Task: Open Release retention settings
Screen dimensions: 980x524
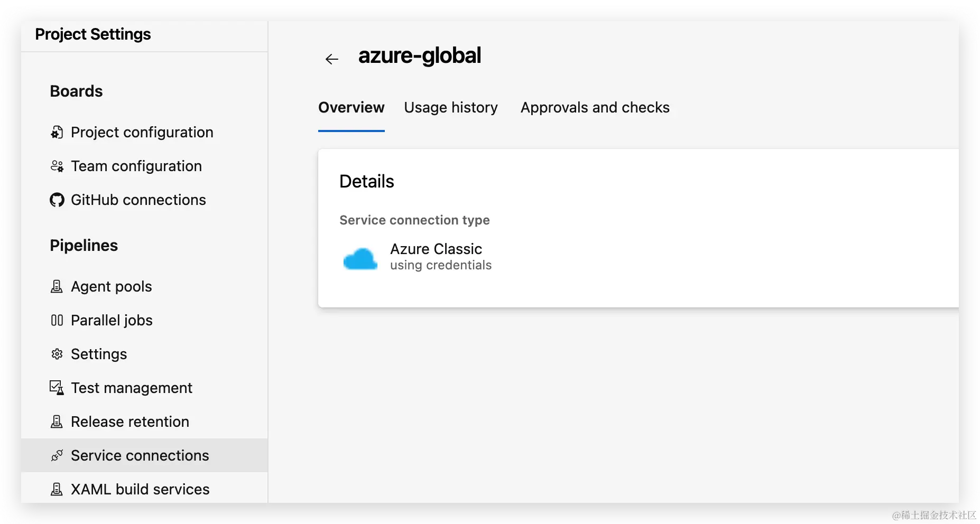Action: tap(130, 422)
